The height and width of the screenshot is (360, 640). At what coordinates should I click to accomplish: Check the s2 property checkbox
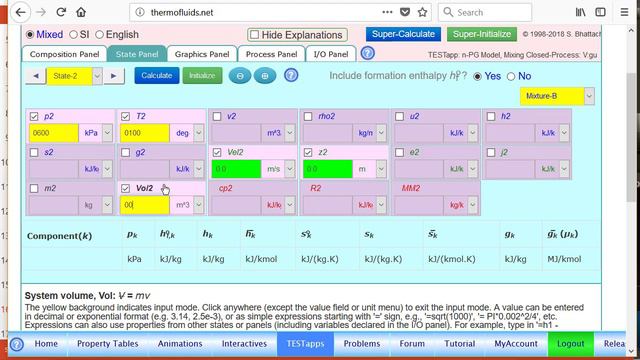[34, 153]
